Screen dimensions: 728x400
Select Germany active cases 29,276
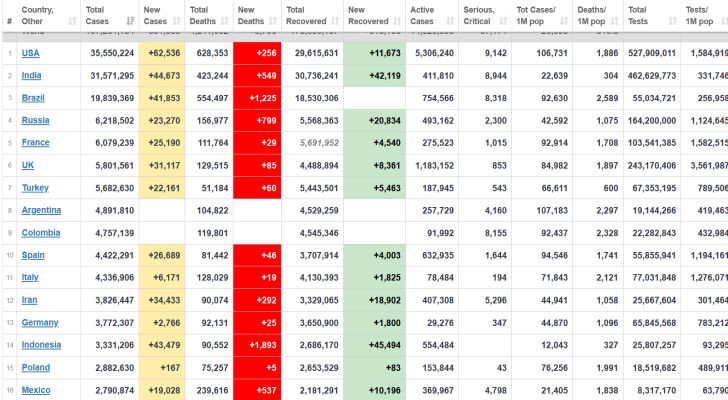click(x=440, y=323)
